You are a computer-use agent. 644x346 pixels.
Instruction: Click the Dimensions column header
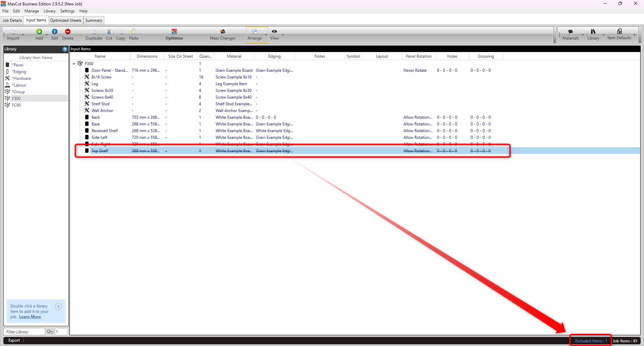point(147,56)
